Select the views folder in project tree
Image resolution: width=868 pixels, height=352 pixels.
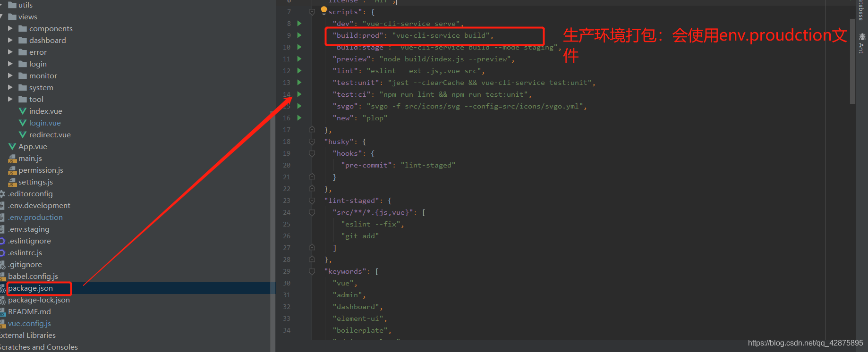(28, 17)
